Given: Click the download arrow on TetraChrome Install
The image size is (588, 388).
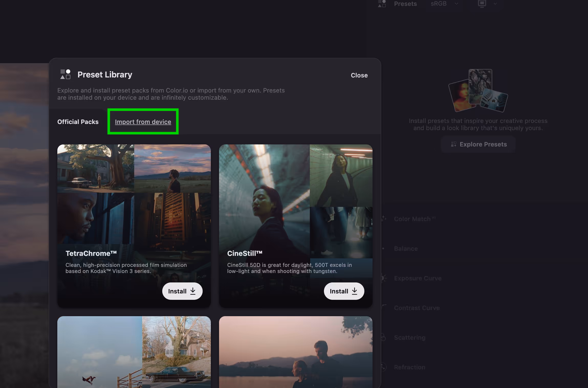Looking at the screenshot, I should click(193, 291).
